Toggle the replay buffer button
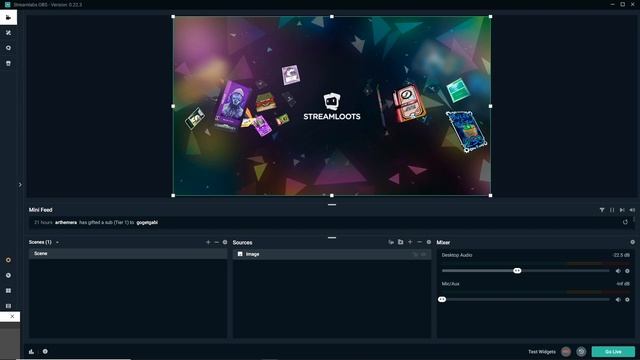 581,351
